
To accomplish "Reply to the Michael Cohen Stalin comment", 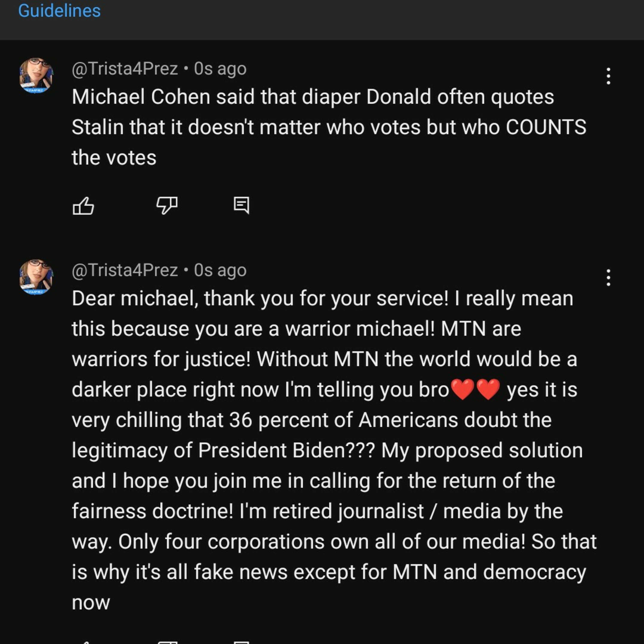I will coord(241,205).
